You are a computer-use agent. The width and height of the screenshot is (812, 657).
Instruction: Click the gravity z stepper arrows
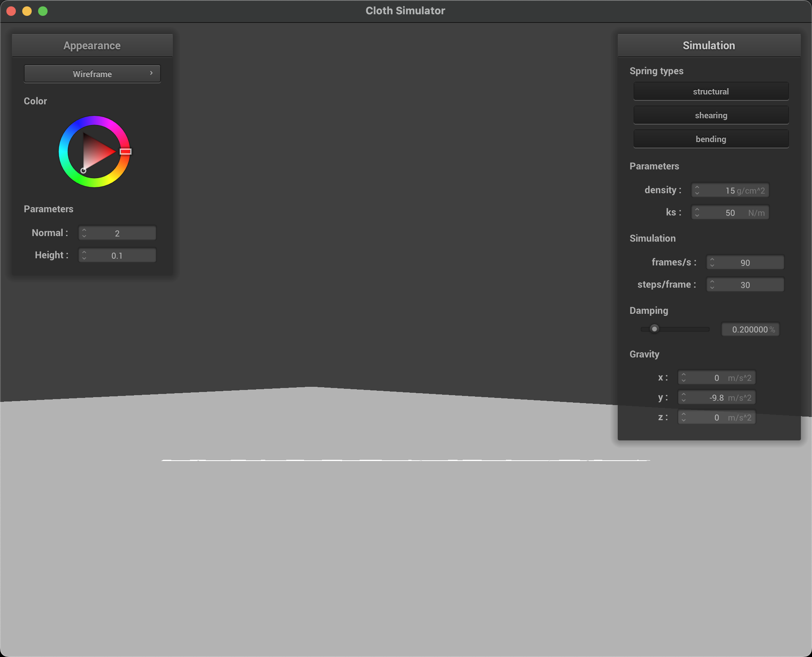684,417
